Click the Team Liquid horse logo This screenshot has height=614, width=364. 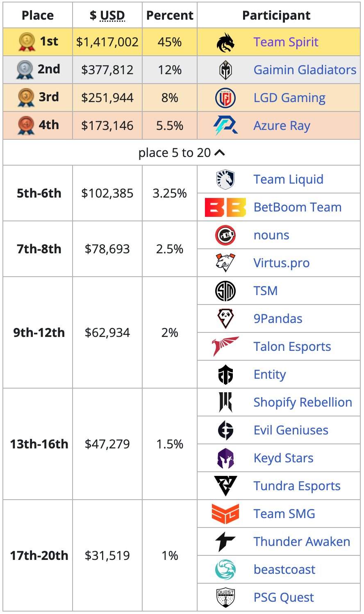click(x=225, y=180)
